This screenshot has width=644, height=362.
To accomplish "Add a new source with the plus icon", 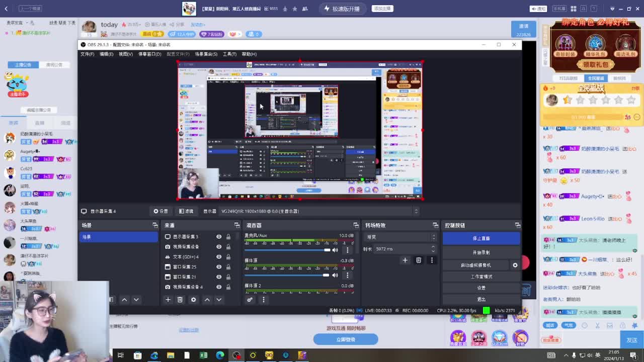I will (x=168, y=299).
